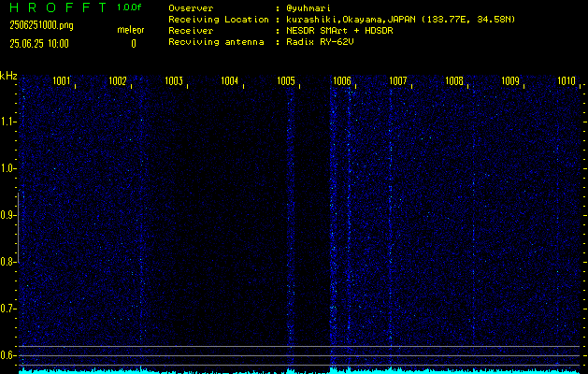Image resolution: width=588 pixels, height=374 pixels.
Task: Click the version label 1.0.0f
Action: pyautogui.click(x=130, y=7)
